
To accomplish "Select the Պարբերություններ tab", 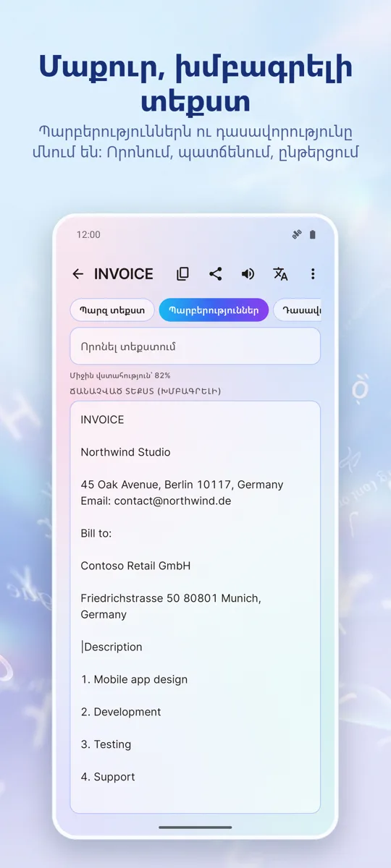I will pos(214,310).
